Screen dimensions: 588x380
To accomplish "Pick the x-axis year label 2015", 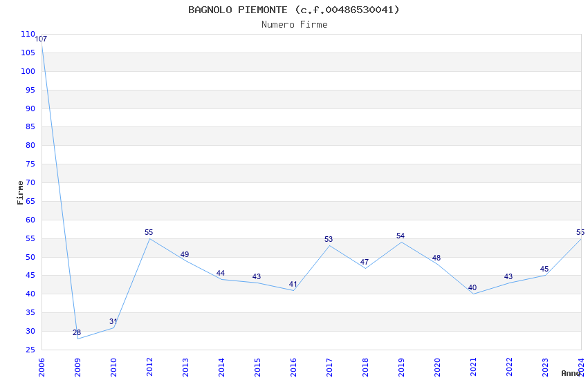I will point(257,368).
